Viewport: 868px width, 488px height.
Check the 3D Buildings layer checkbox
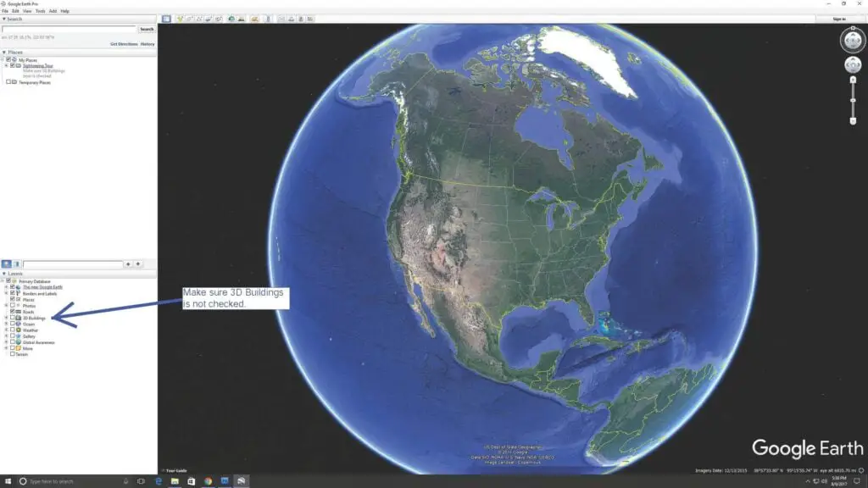(x=12, y=318)
